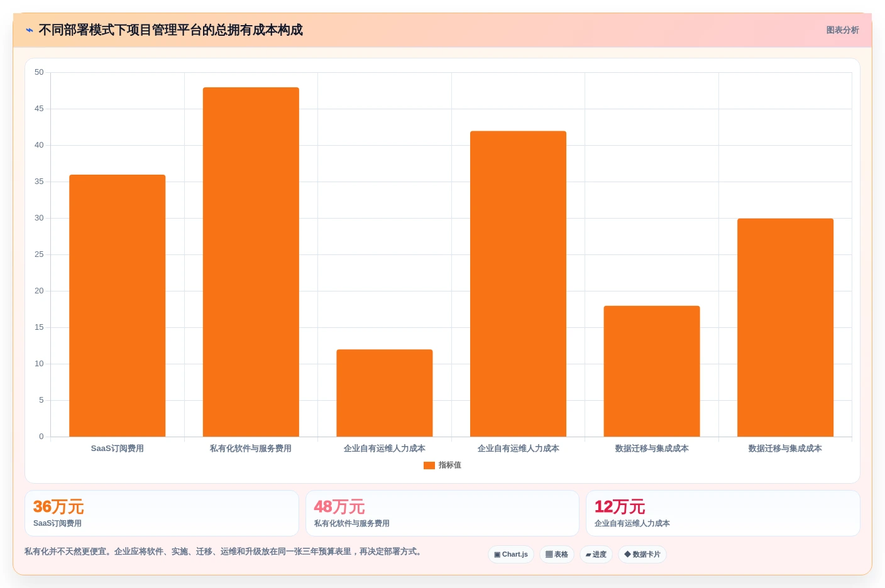
Task: Click the blue icon beside the chart title
Action: [x=30, y=30]
